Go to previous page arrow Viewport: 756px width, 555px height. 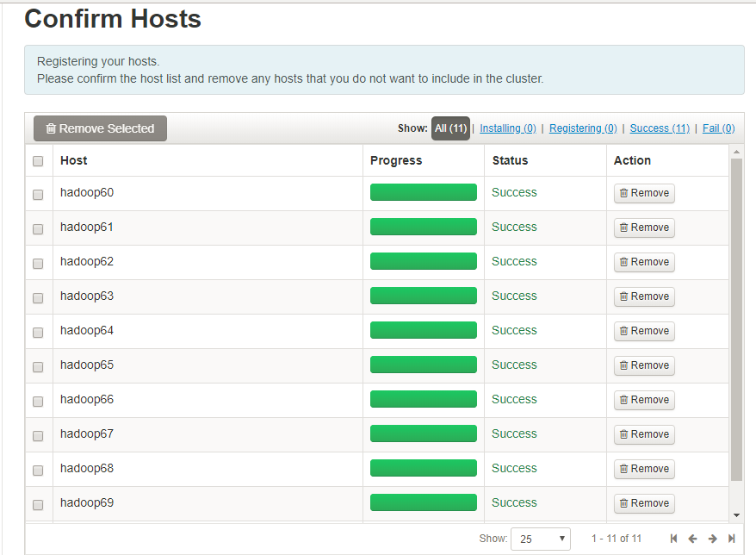tap(693, 539)
